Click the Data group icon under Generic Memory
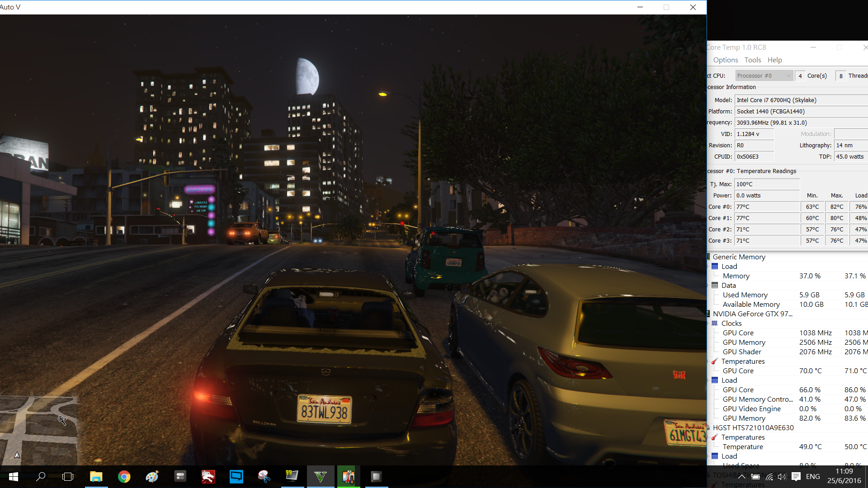This screenshot has height=488, width=868. [715, 285]
